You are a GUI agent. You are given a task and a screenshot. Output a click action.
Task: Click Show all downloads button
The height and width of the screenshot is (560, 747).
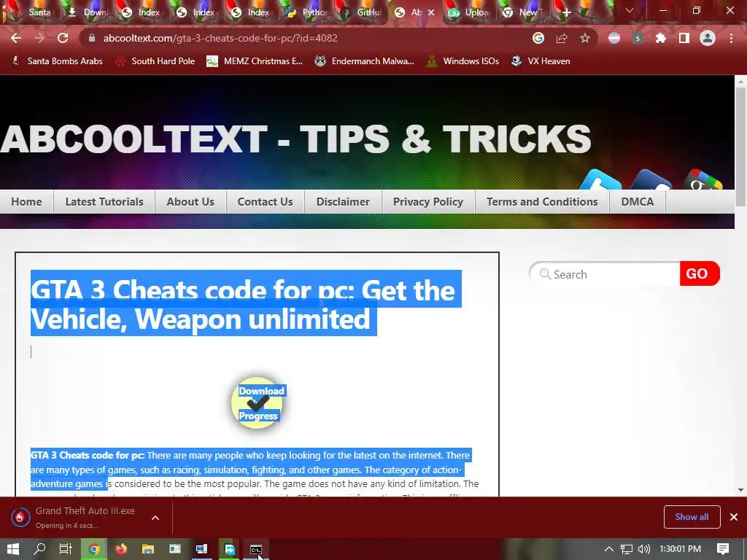pyautogui.click(x=692, y=517)
